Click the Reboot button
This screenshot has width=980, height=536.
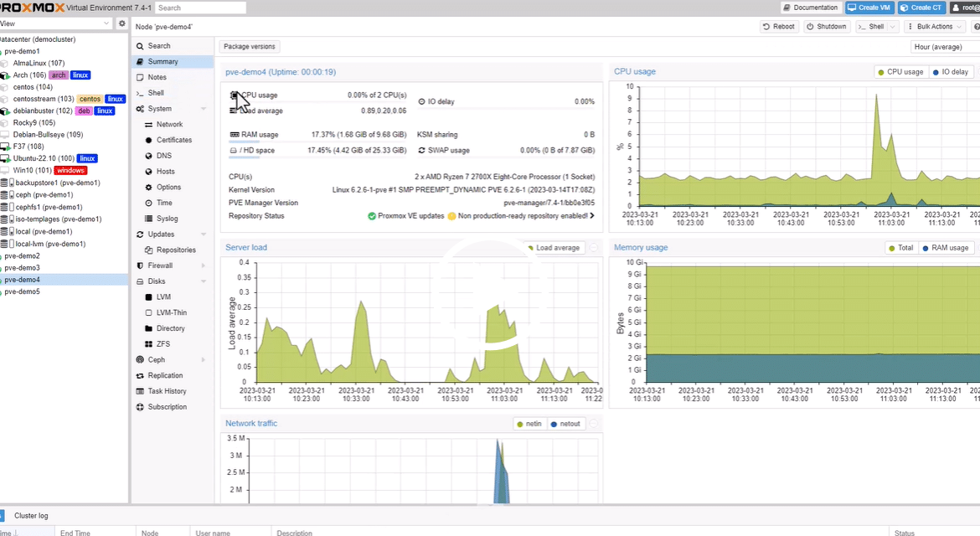coord(779,27)
